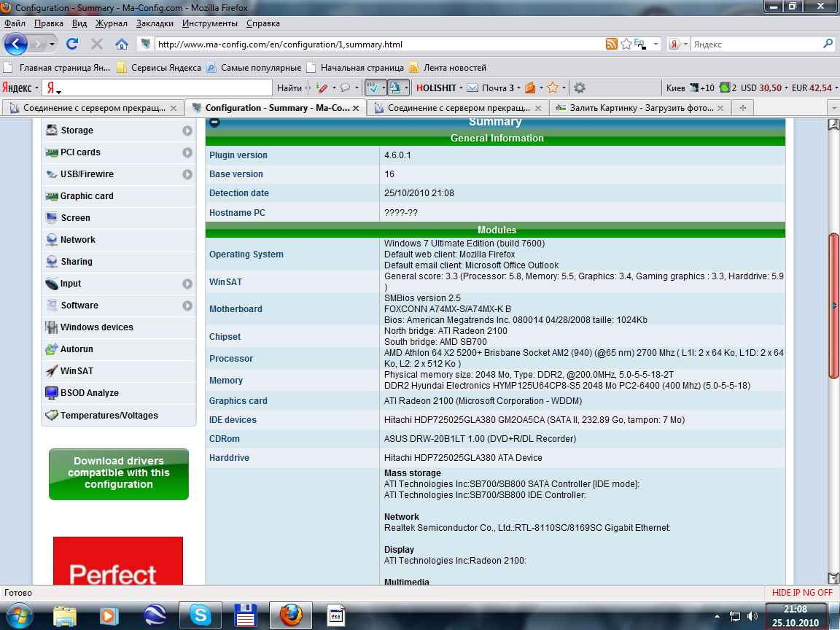The image size is (840, 630).
Task: Go back with the browser Back arrow
Action: click(x=16, y=44)
